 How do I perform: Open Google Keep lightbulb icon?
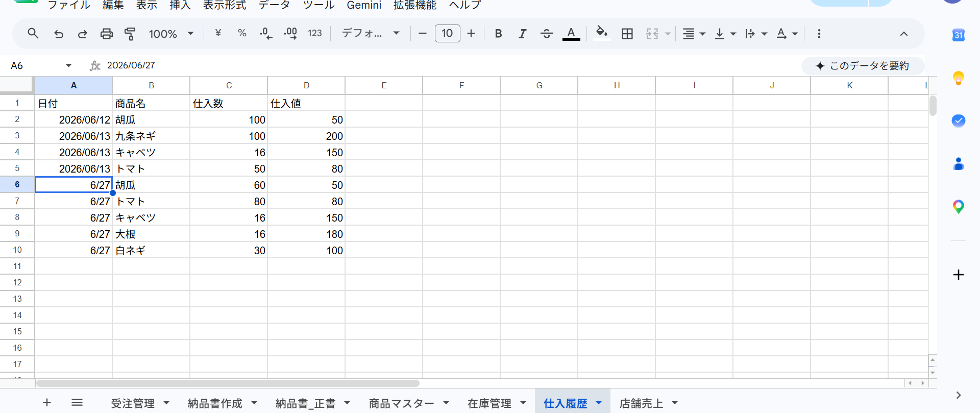(959, 78)
